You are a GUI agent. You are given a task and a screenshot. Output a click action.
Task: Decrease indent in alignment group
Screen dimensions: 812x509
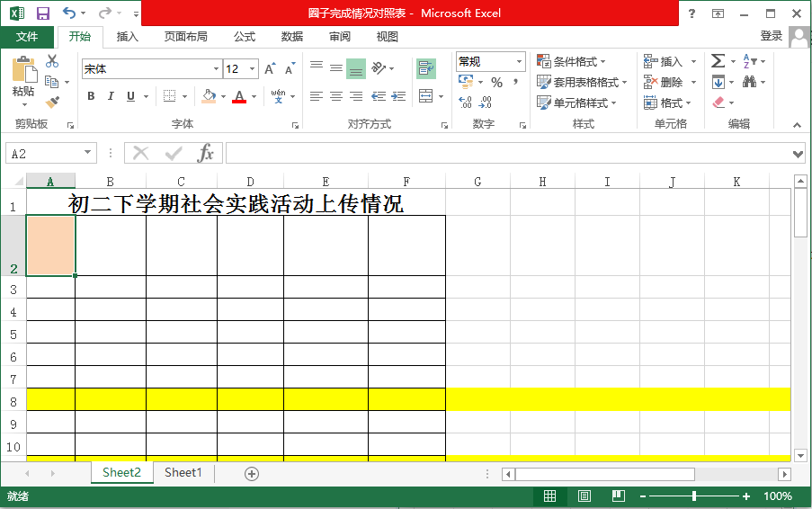click(x=379, y=96)
